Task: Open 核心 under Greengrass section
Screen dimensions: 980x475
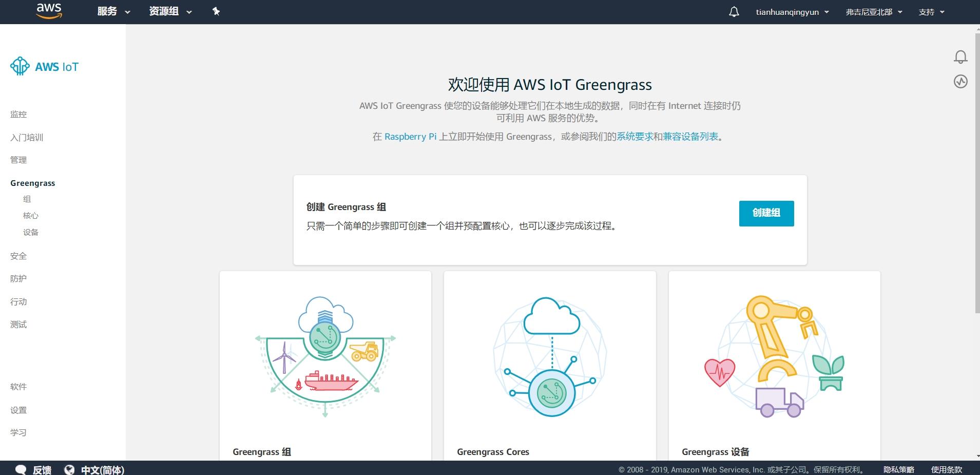Action: coord(30,215)
